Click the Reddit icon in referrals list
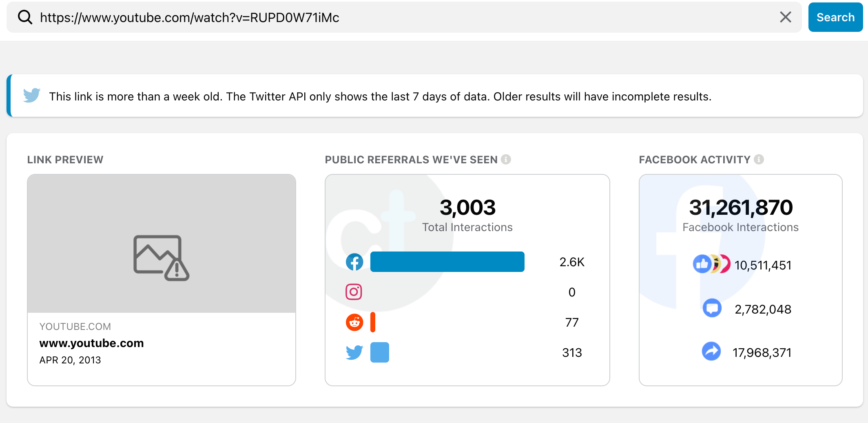Viewport: 868px width, 423px height. pyautogui.click(x=354, y=322)
